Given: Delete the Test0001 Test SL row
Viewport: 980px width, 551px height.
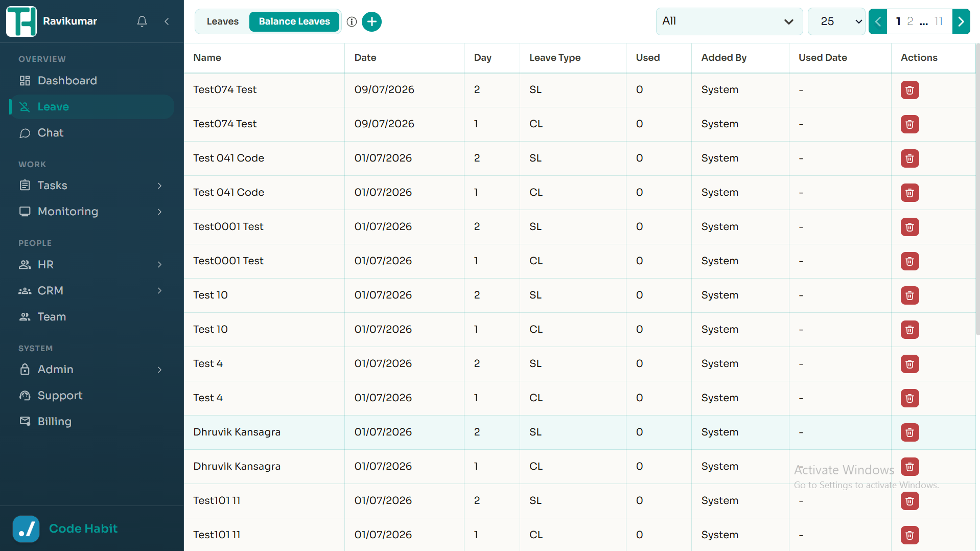Looking at the screenshot, I should tap(909, 227).
